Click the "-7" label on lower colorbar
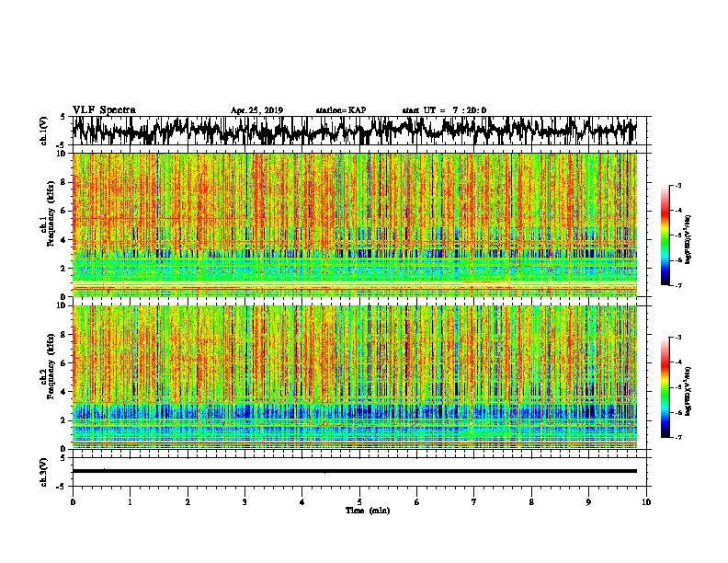The width and height of the screenshot is (728, 563). [677, 438]
